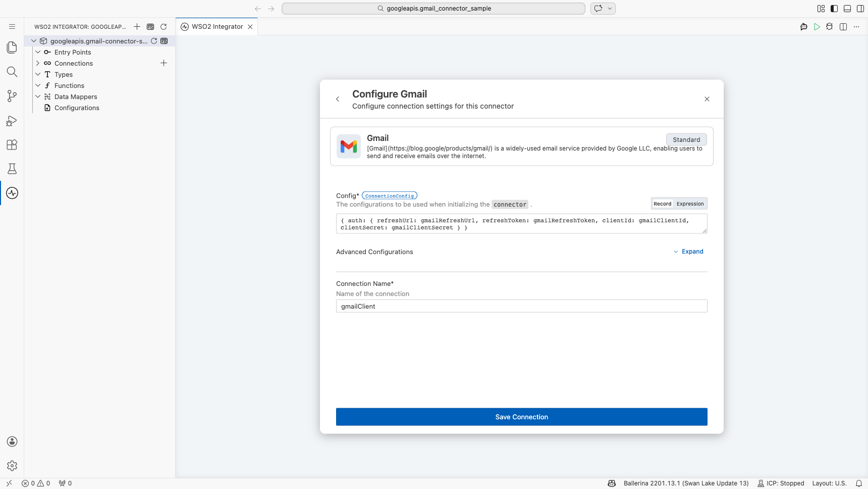Start debugging with the bug icon
This screenshot has width=868, height=489.
click(x=830, y=27)
